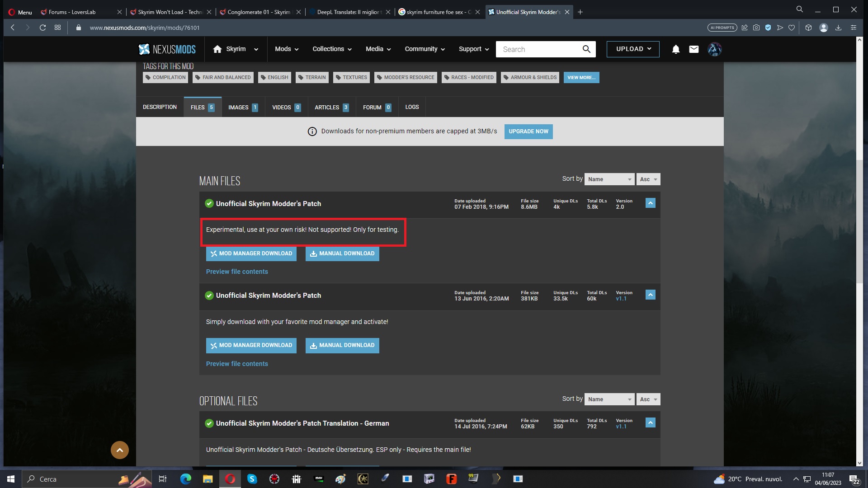Click Upgrade Now button
Image resolution: width=868 pixels, height=488 pixels.
tap(528, 131)
